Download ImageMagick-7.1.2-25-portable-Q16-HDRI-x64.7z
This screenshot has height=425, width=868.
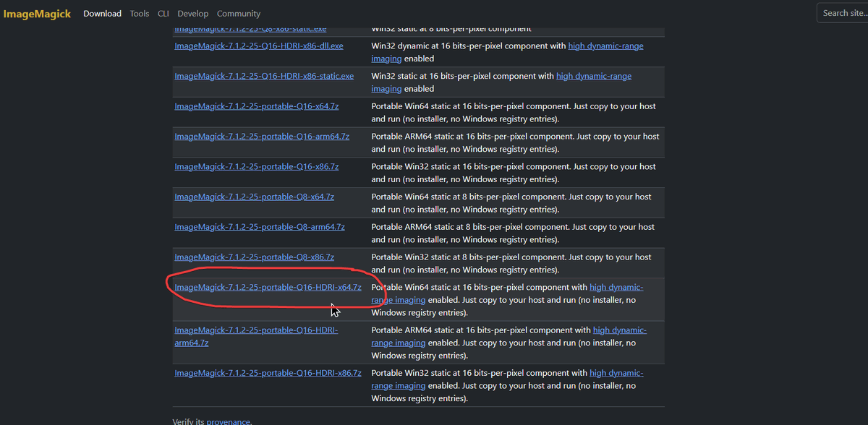coord(268,288)
